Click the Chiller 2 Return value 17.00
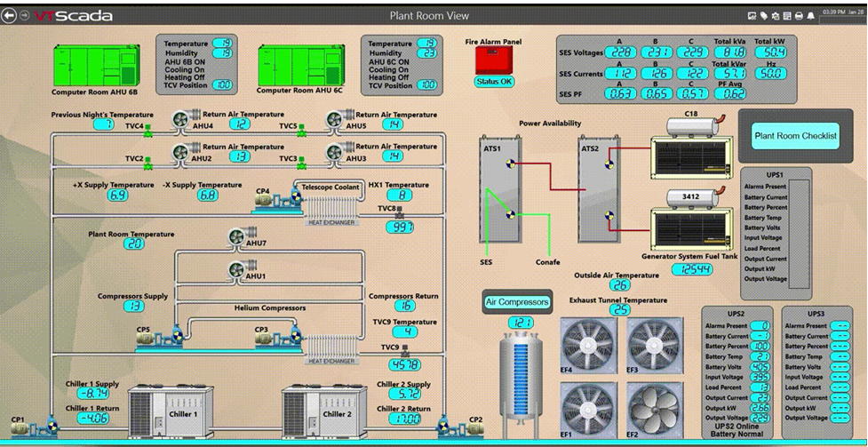 (404, 419)
